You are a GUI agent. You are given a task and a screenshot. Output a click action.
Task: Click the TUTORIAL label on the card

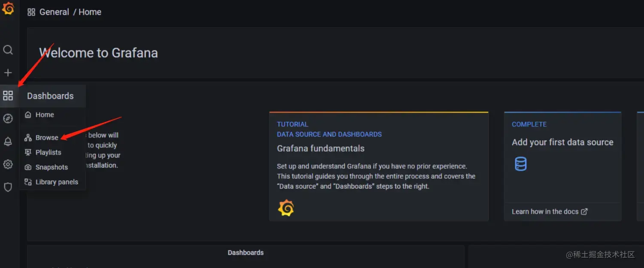(292, 124)
